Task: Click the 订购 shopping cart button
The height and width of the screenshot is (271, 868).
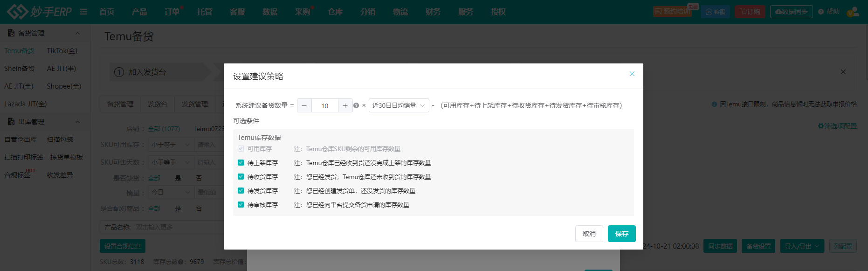Action: click(x=750, y=12)
